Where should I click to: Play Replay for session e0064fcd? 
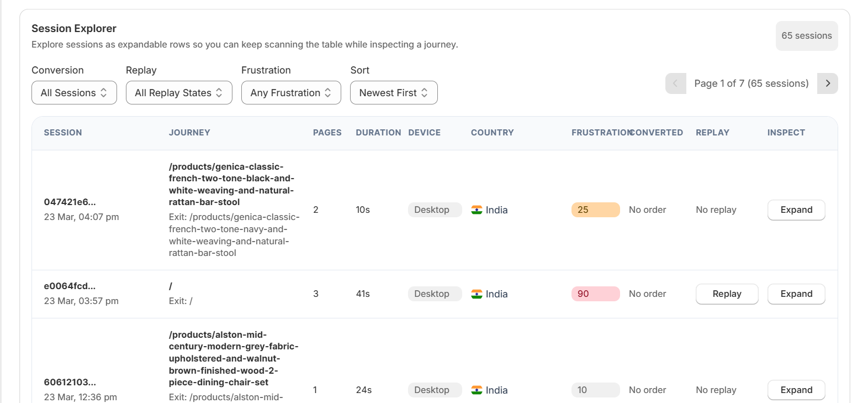pyautogui.click(x=727, y=294)
